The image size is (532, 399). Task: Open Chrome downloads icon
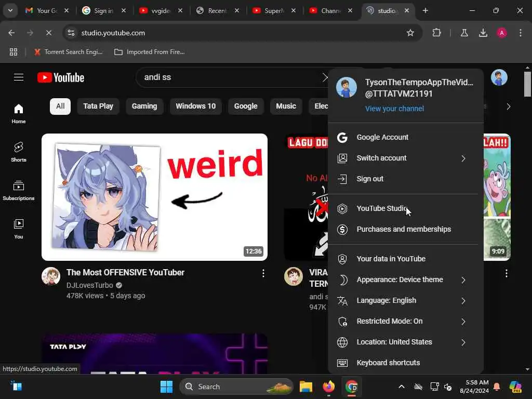coord(483,33)
